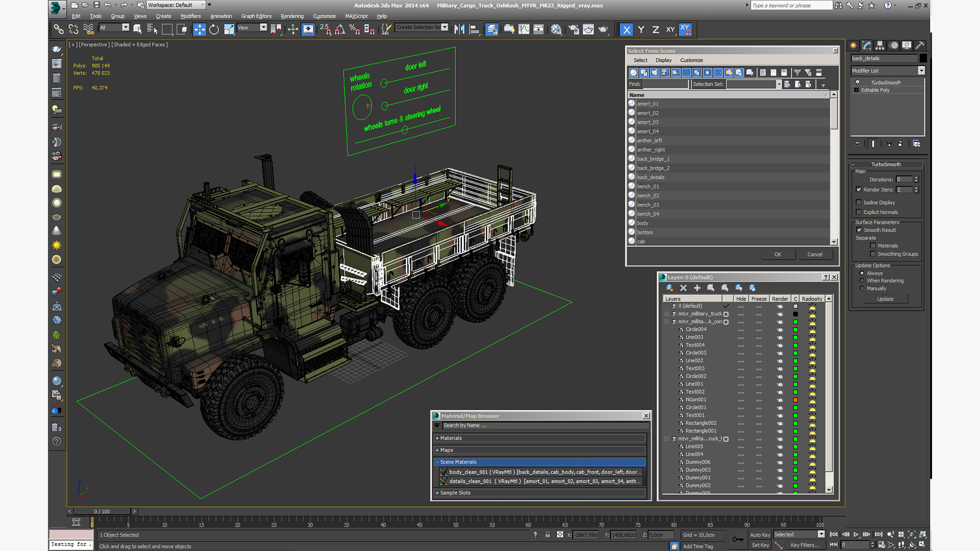The width and height of the screenshot is (980, 551).
Task: Enable Isoline Display checkbox
Action: (x=859, y=203)
